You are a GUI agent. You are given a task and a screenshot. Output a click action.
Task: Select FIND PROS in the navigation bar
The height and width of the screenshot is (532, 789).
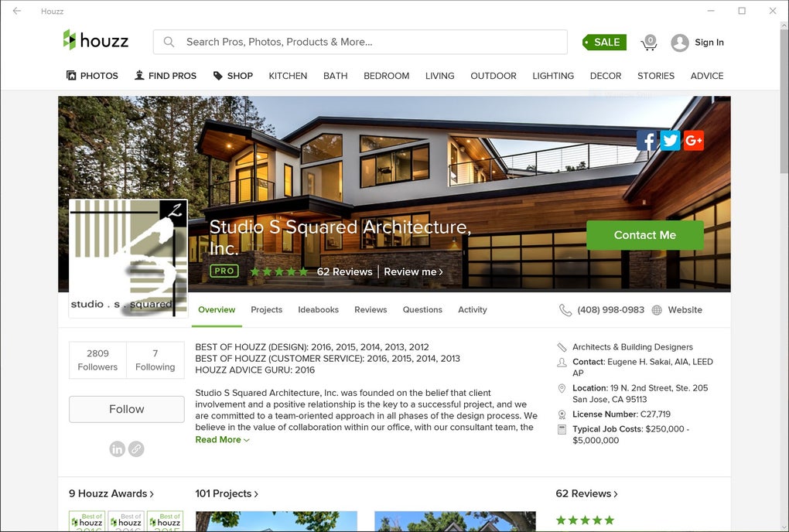(x=166, y=76)
